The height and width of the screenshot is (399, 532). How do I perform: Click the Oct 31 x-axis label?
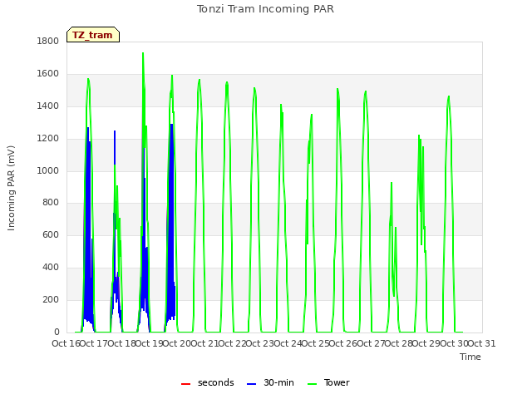coord(482,343)
